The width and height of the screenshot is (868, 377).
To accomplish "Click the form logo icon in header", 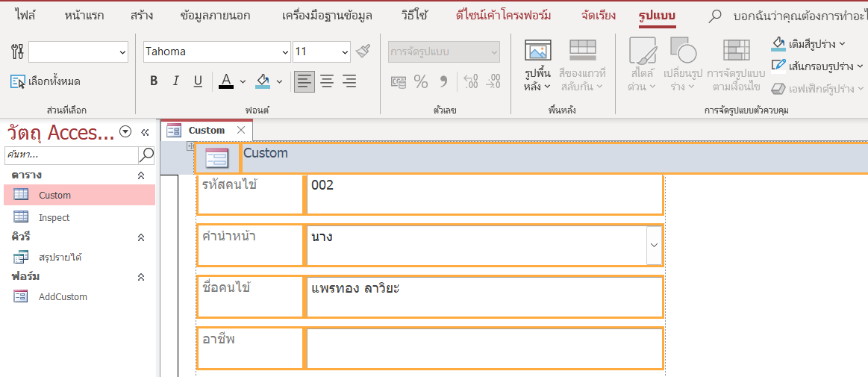I will click(x=217, y=158).
